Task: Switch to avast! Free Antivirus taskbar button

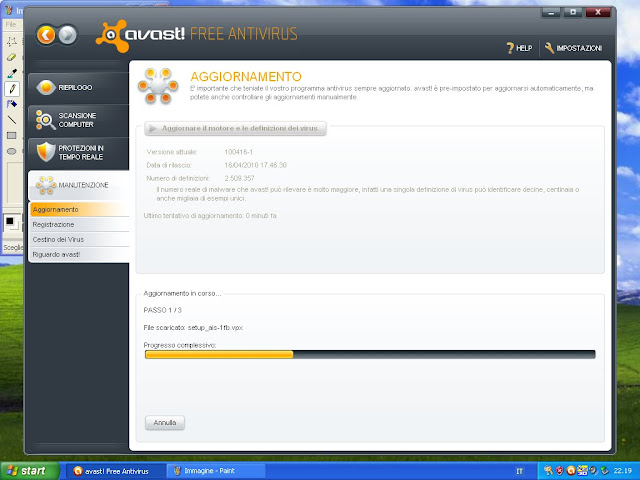Action: (x=116, y=471)
